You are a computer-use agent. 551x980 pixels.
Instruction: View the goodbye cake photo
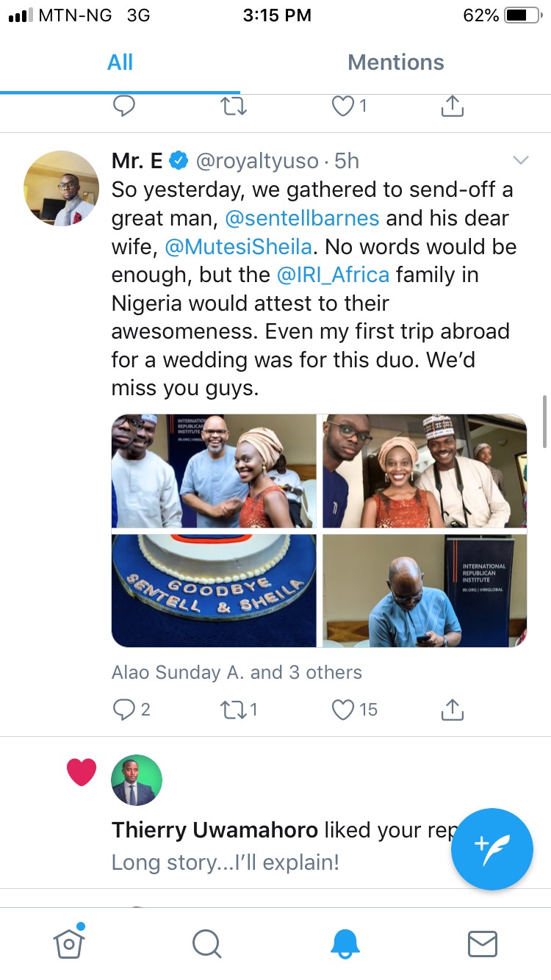(214, 590)
